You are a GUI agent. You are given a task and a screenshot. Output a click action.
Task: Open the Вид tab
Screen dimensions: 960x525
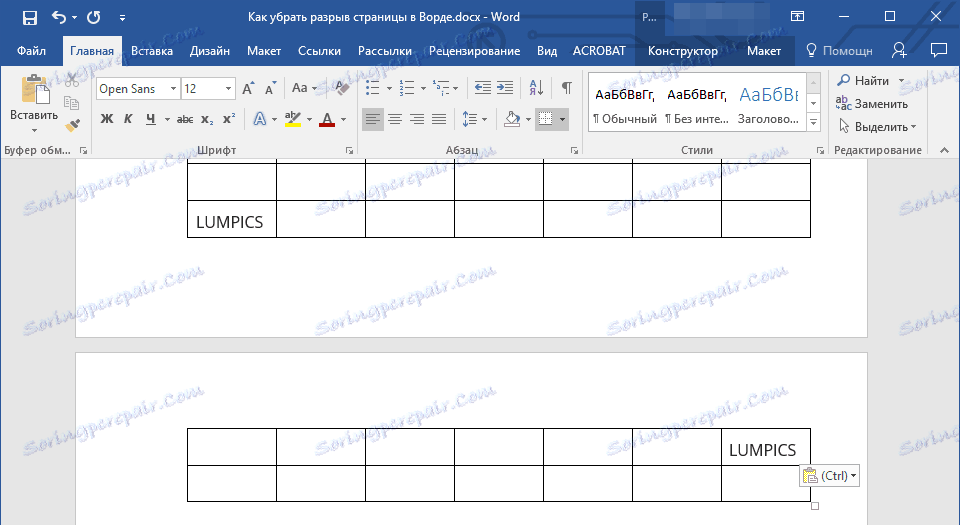[x=547, y=51]
